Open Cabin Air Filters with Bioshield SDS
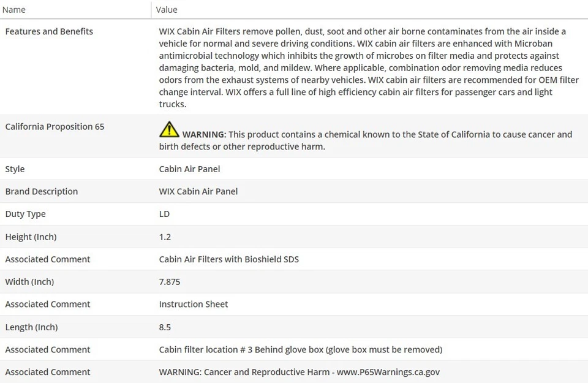Image resolution: width=588 pixels, height=383 pixels. 228,259
